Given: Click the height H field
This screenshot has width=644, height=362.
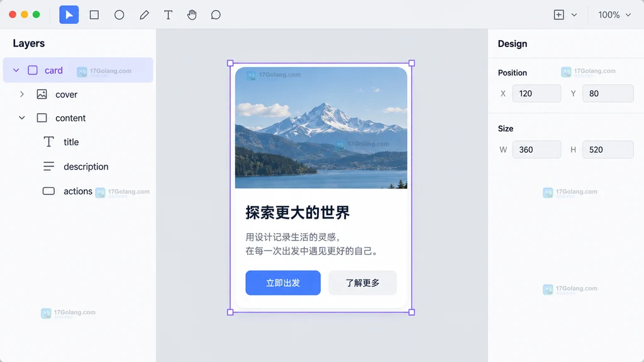Looking at the screenshot, I should click(608, 150).
